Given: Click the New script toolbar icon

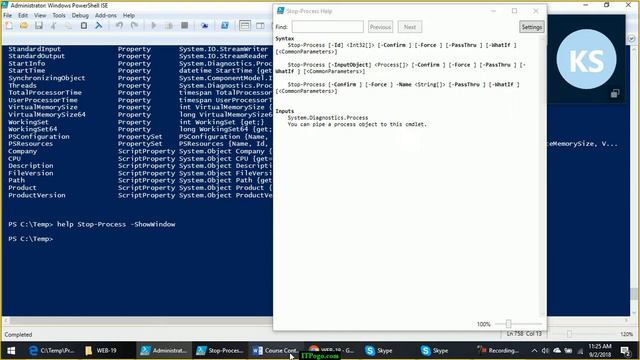Looking at the screenshot, I should pyautogui.click(x=9, y=26).
